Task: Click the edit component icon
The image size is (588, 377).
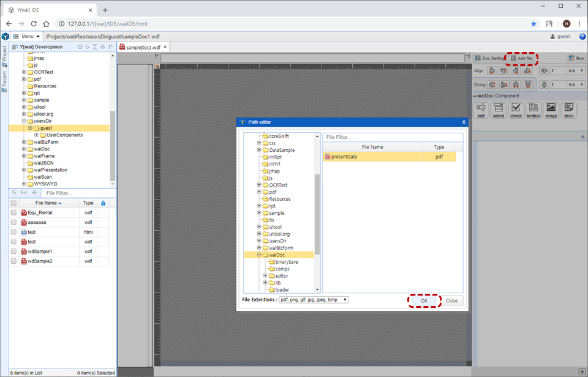Action: pyautogui.click(x=481, y=108)
